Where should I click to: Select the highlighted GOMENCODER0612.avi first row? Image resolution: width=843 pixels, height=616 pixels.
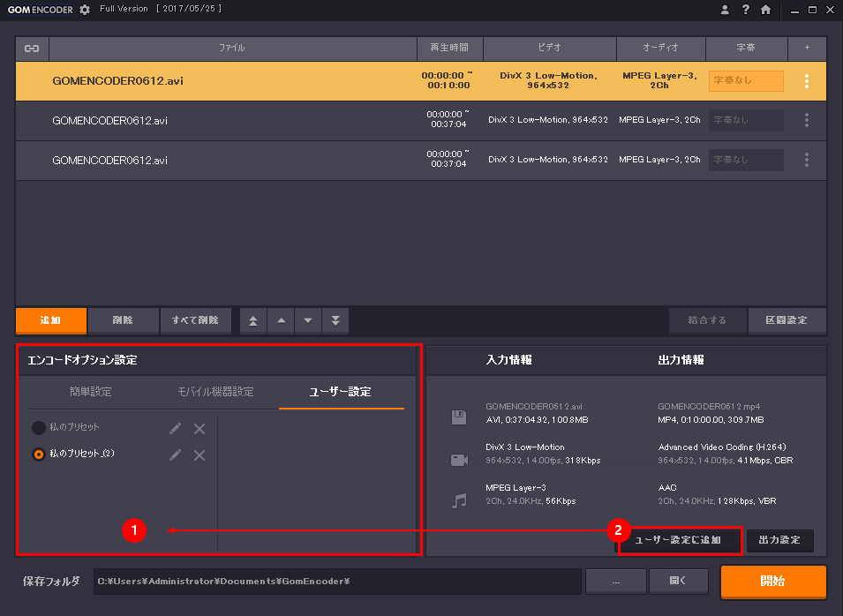(x=421, y=81)
